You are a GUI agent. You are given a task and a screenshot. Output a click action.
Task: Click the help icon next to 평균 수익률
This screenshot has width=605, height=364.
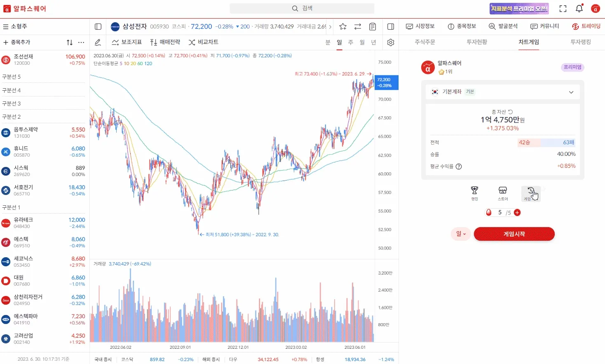(x=459, y=167)
